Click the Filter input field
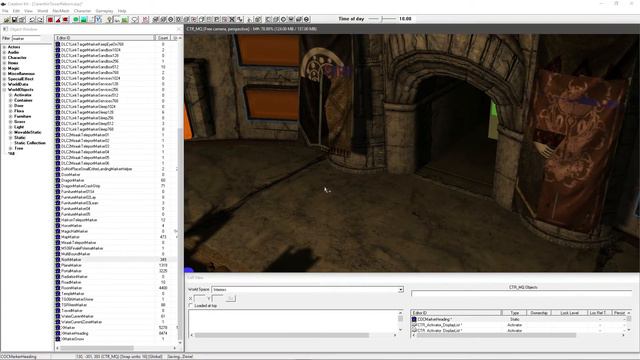The image size is (640, 360). point(26,38)
